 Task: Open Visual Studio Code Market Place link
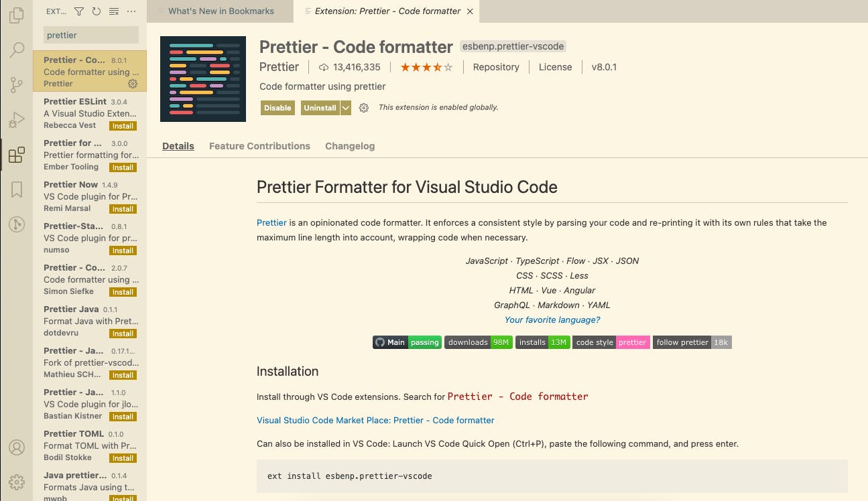coord(375,420)
